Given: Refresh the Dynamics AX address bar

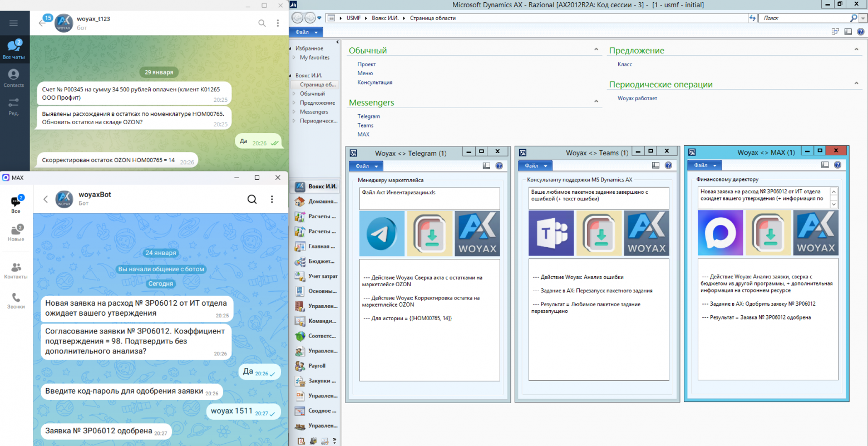Looking at the screenshot, I should [753, 18].
